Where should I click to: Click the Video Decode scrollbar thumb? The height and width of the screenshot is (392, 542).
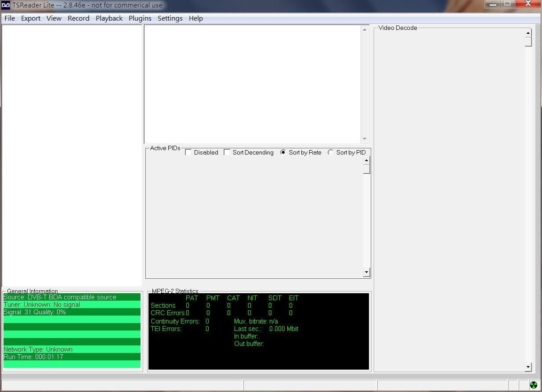click(x=528, y=42)
